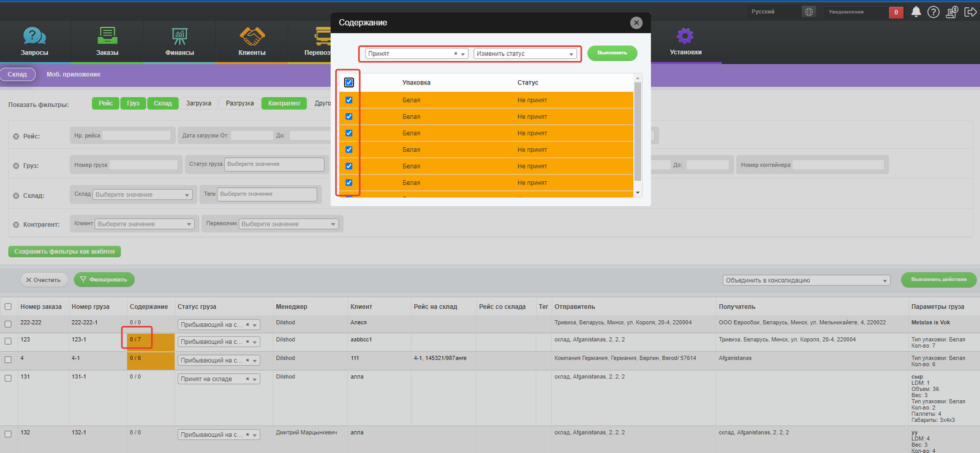The width and height of the screenshot is (980, 453).
Task: Select the checkbox for order 131
Action: [x=8, y=378]
